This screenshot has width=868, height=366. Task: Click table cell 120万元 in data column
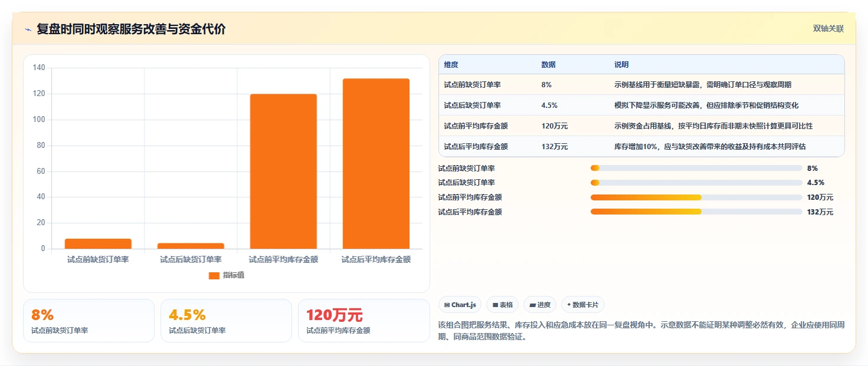[x=554, y=126]
